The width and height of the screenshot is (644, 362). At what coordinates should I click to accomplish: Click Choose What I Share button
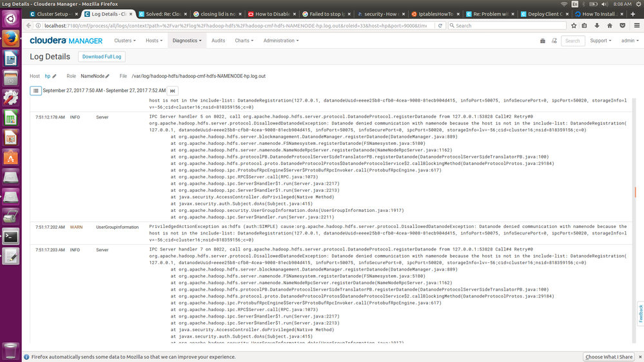609,357
